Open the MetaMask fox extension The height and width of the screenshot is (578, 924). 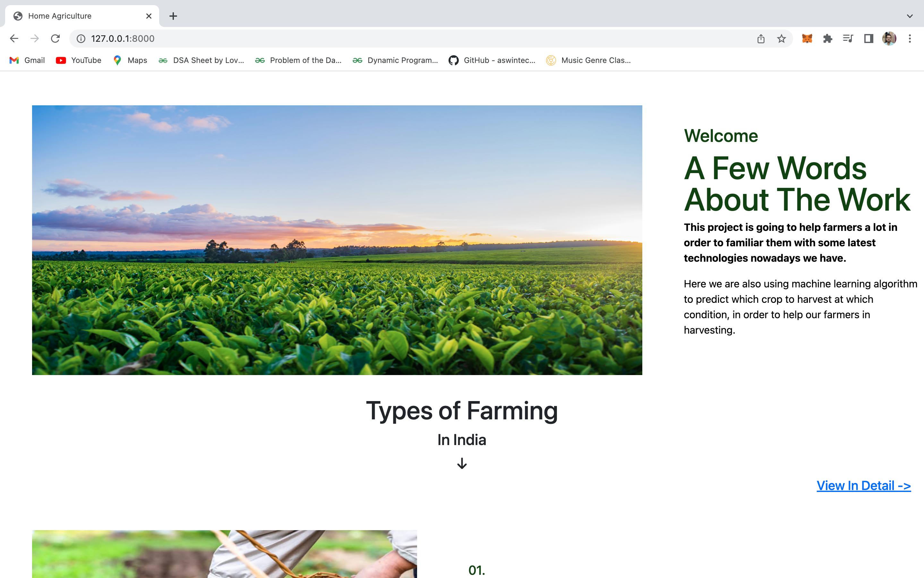click(x=807, y=39)
